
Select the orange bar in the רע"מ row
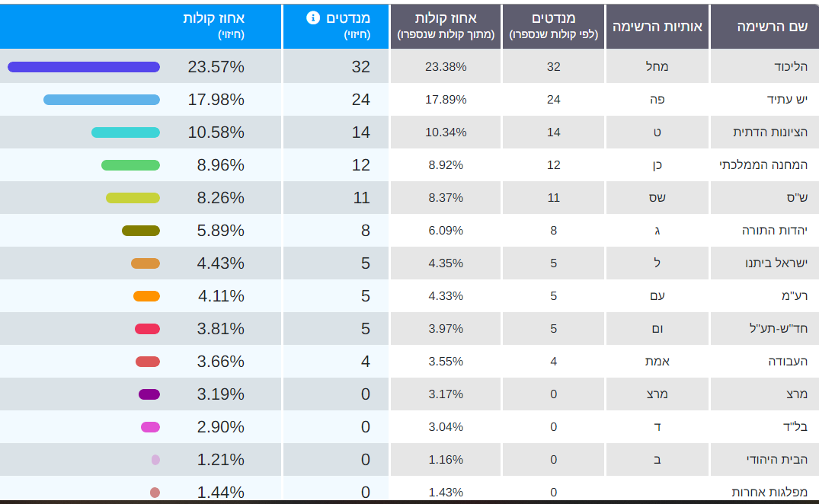pyautogui.click(x=146, y=296)
